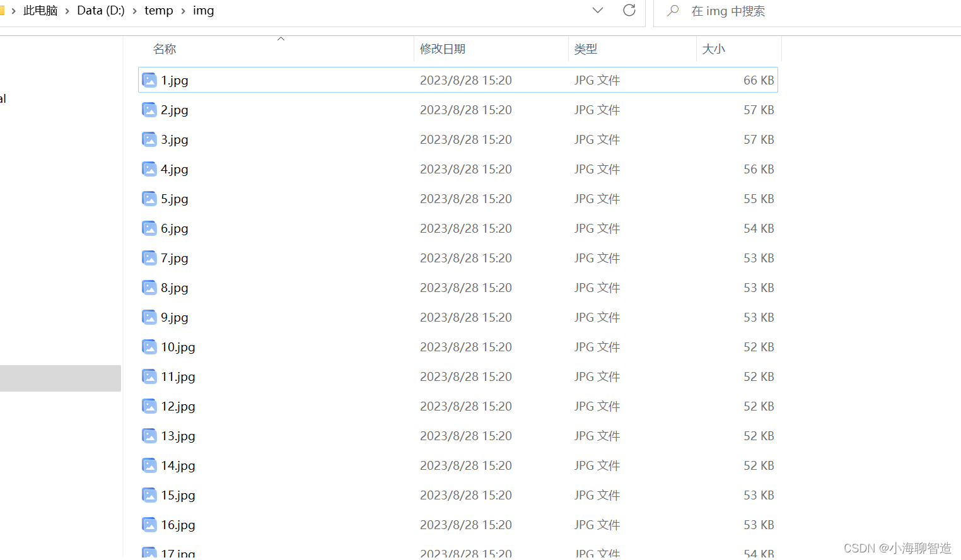Click the 55 KB size of 5.jpg
The image size is (961, 560).
coord(759,199)
